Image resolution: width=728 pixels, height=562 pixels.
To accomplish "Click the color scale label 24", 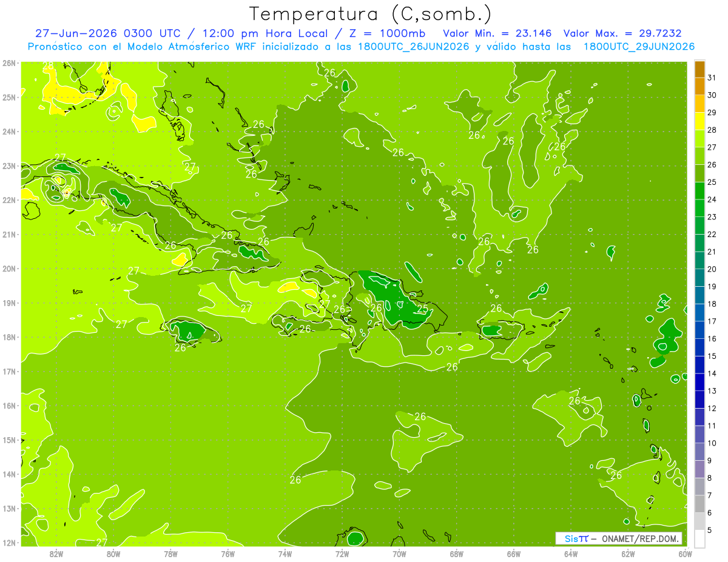I will pyautogui.click(x=712, y=199).
